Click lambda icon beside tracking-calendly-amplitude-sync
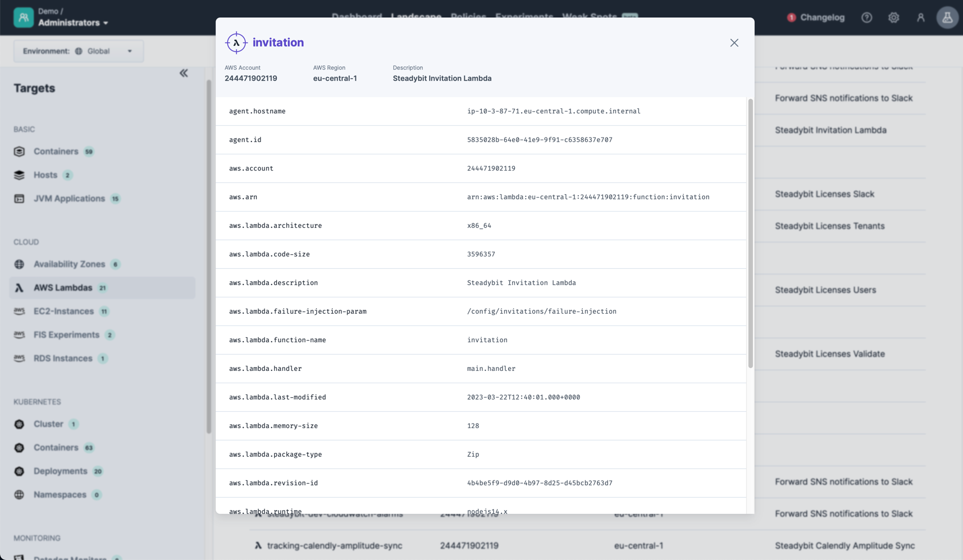Screen dimensions: 963x560 pyautogui.click(x=258, y=545)
